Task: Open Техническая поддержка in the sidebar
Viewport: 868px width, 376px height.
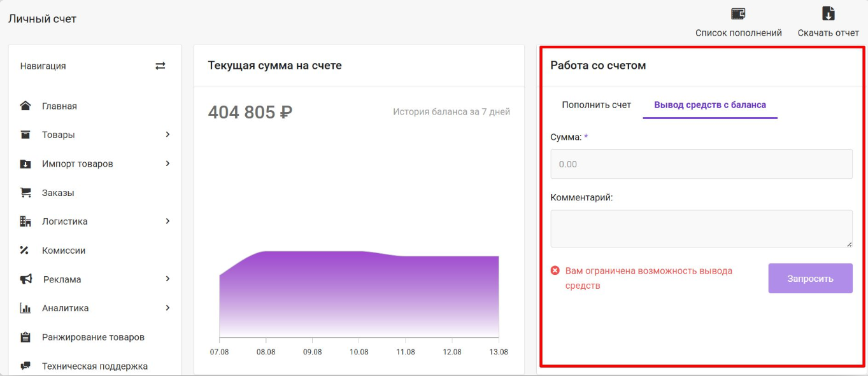Action: coord(94,366)
